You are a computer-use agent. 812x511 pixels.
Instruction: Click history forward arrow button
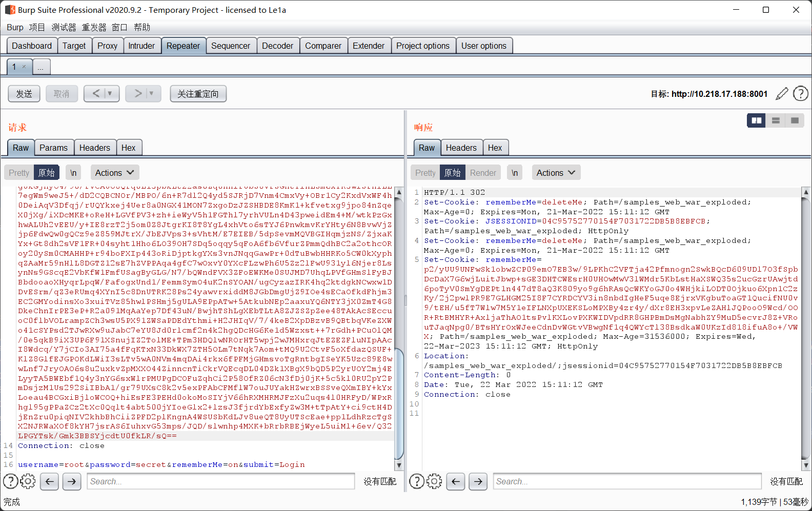tap(137, 93)
